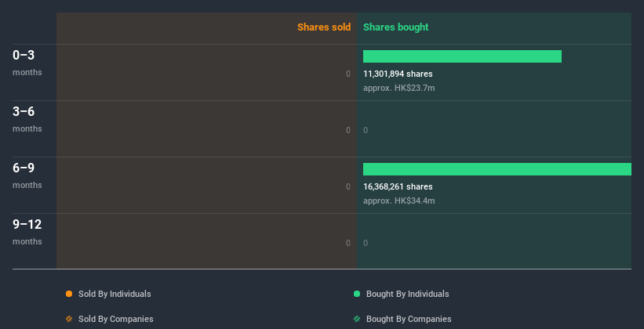
Task: Click the 11,301,894 shares value
Action: [398, 74]
